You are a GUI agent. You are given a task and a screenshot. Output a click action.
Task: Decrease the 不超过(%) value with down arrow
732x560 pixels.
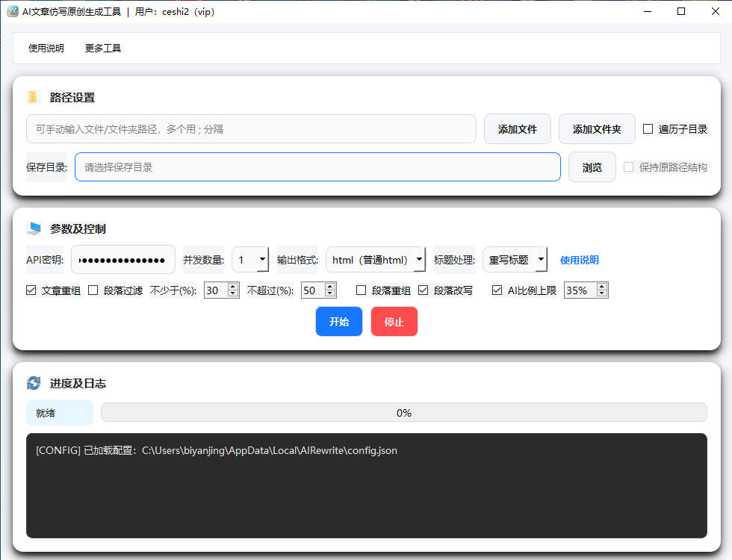pos(330,294)
